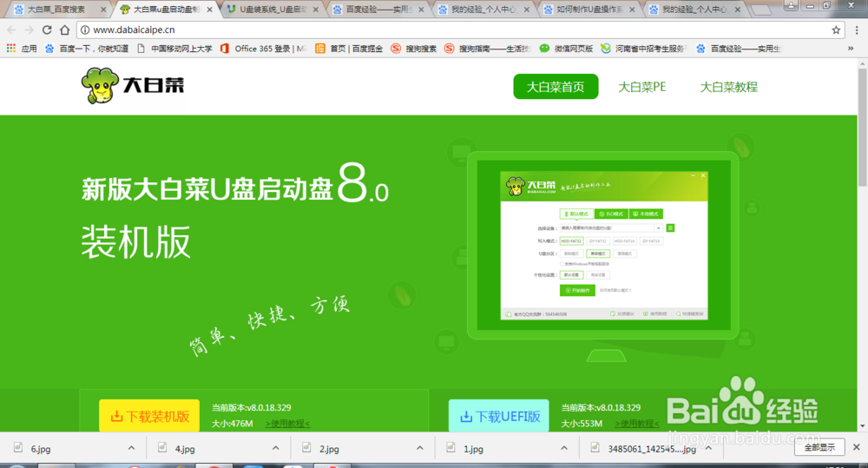The width and height of the screenshot is (868, 468).
Task: Expand options arrow for 4.jpg download
Action: (x=276, y=448)
